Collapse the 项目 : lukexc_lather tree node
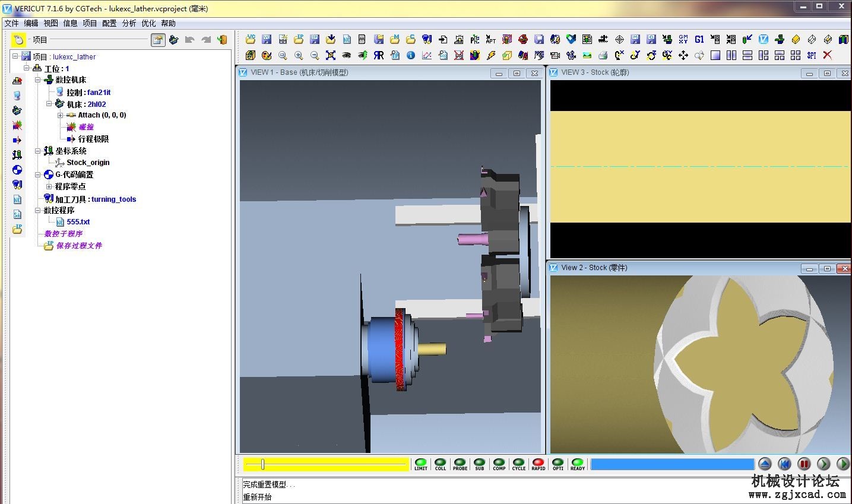The image size is (852, 504). tap(15, 56)
